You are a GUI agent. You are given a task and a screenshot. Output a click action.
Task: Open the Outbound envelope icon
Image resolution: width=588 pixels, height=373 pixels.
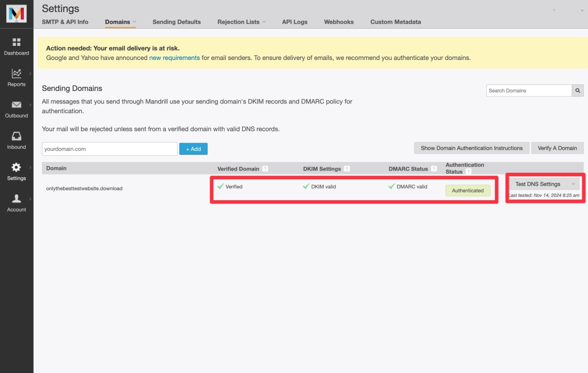coord(16,105)
